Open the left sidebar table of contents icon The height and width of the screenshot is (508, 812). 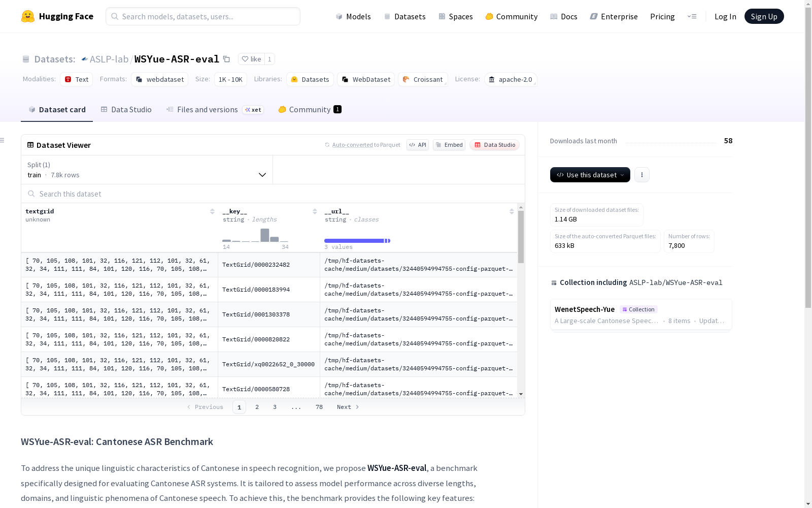3,140
